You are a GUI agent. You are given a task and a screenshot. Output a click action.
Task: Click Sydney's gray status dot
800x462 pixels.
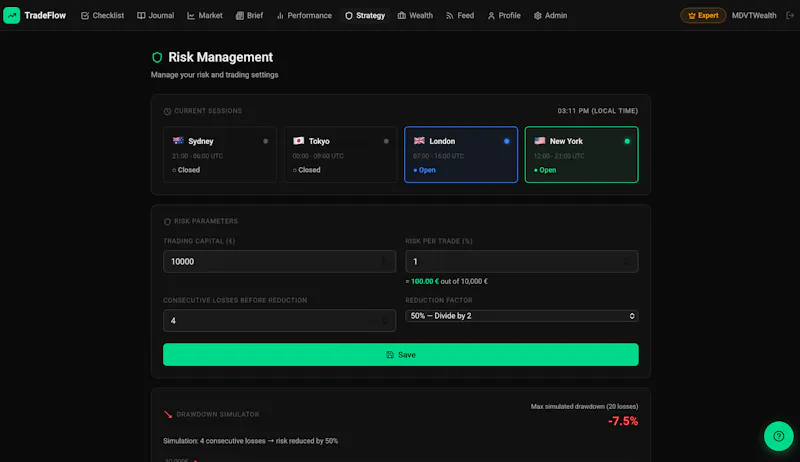click(265, 141)
